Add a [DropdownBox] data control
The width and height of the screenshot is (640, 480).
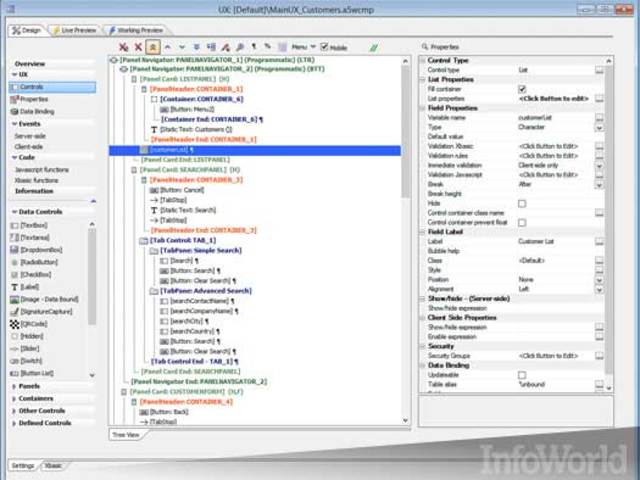[x=36, y=250]
